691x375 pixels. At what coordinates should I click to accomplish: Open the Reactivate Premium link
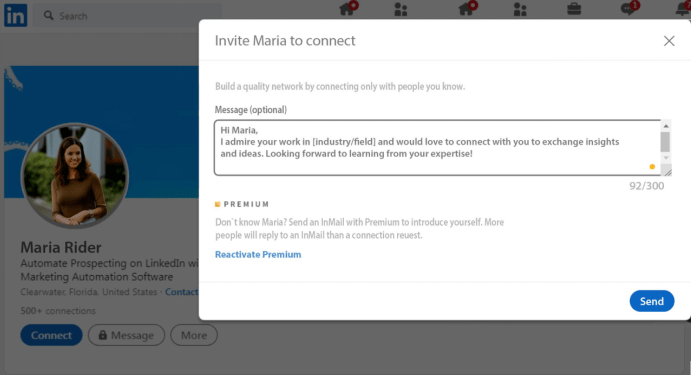tap(258, 254)
